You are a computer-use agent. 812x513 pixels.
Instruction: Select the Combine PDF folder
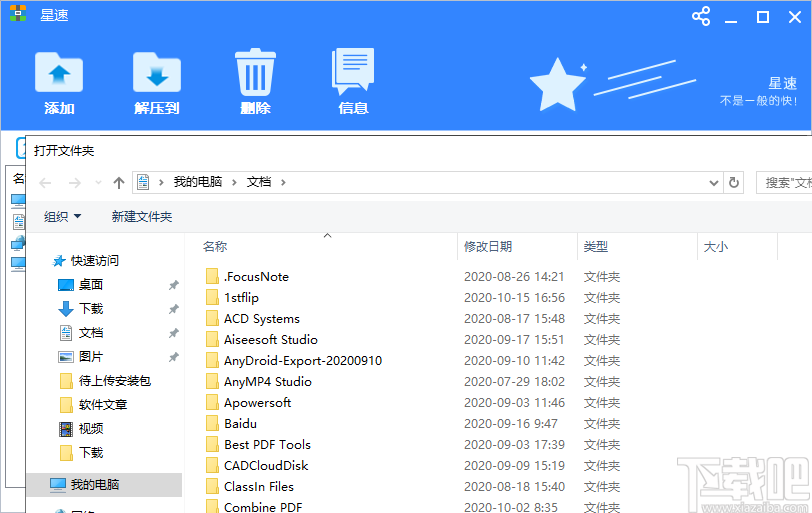pyautogui.click(x=263, y=507)
